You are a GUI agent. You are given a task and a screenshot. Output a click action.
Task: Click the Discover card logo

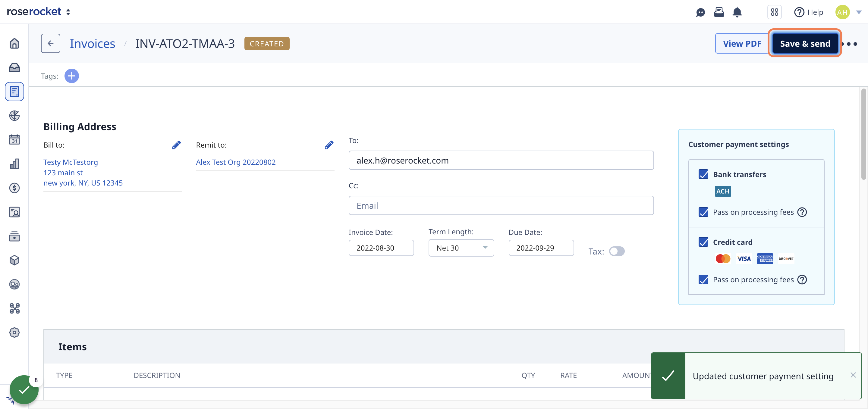786,258
